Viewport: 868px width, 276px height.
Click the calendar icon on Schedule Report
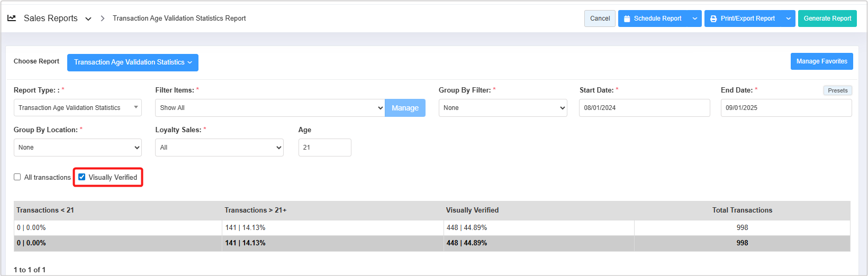[x=627, y=19]
